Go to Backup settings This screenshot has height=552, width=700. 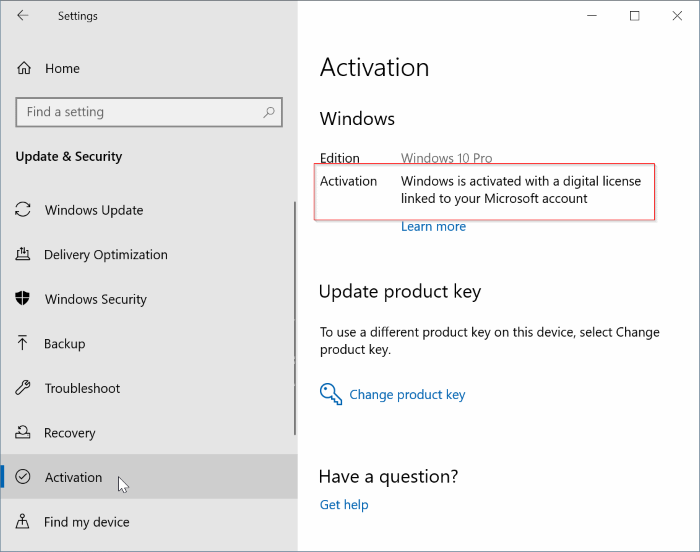[x=149, y=343]
